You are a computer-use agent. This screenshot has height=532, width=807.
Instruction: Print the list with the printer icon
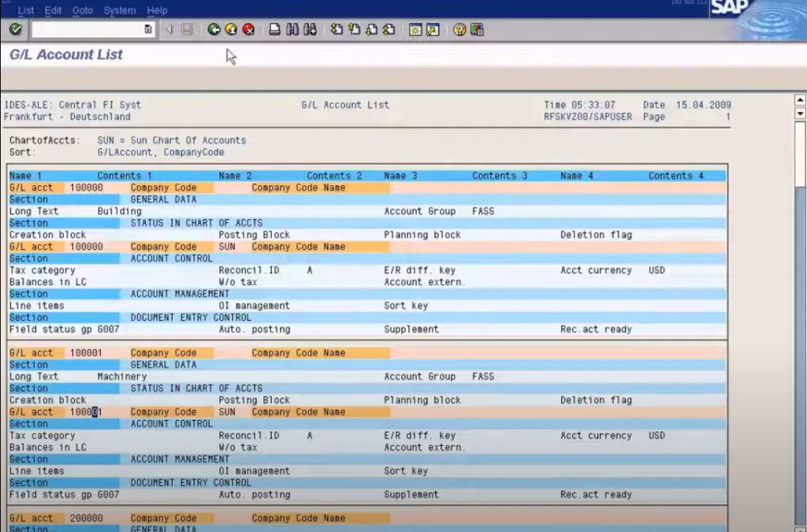click(x=275, y=29)
